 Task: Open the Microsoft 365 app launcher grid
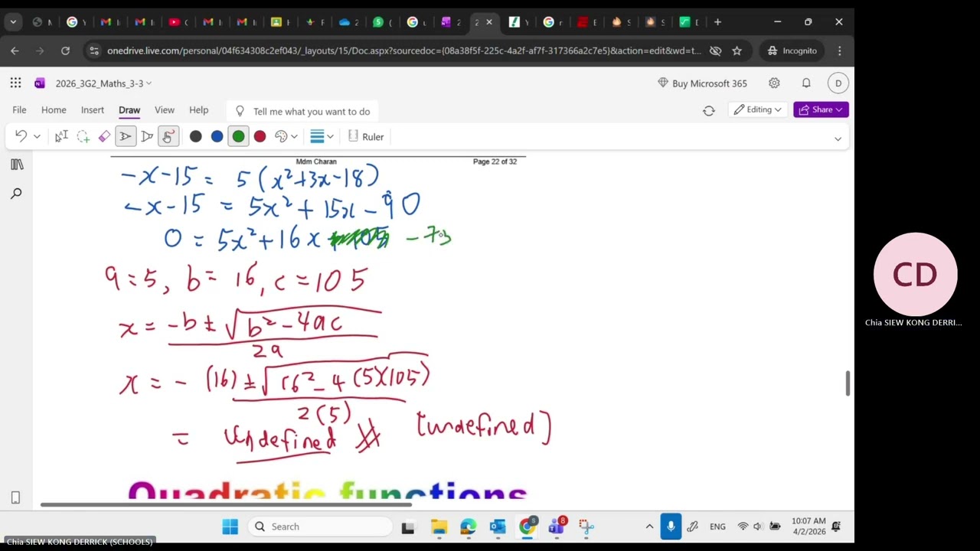click(x=15, y=83)
